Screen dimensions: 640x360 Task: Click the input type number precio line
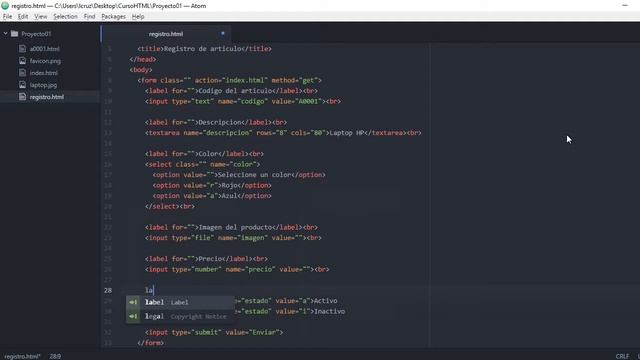[x=237, y=269]
